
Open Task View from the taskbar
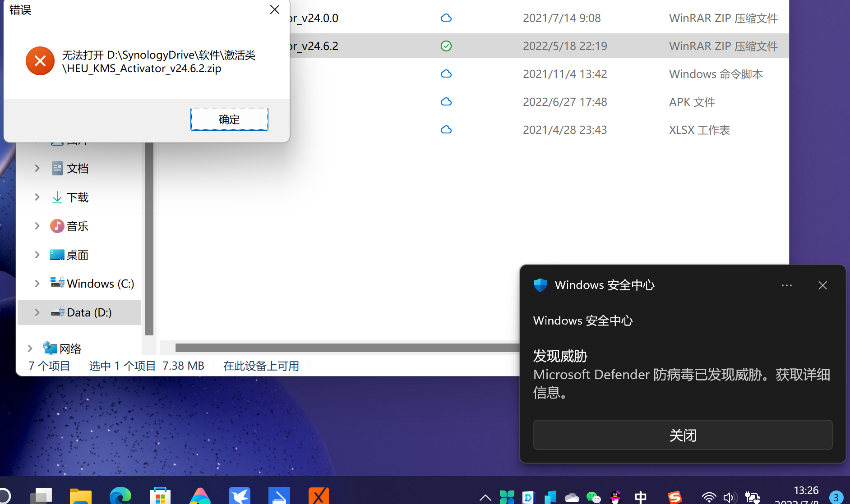coord(41,496)
